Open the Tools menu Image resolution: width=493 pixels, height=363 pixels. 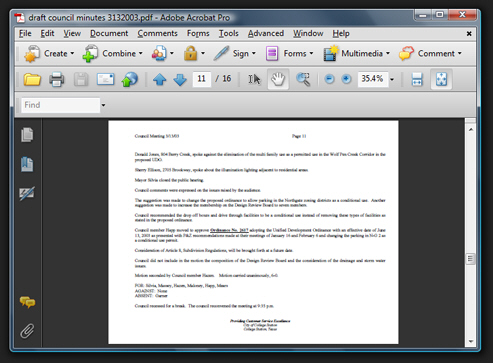point(228,33)
